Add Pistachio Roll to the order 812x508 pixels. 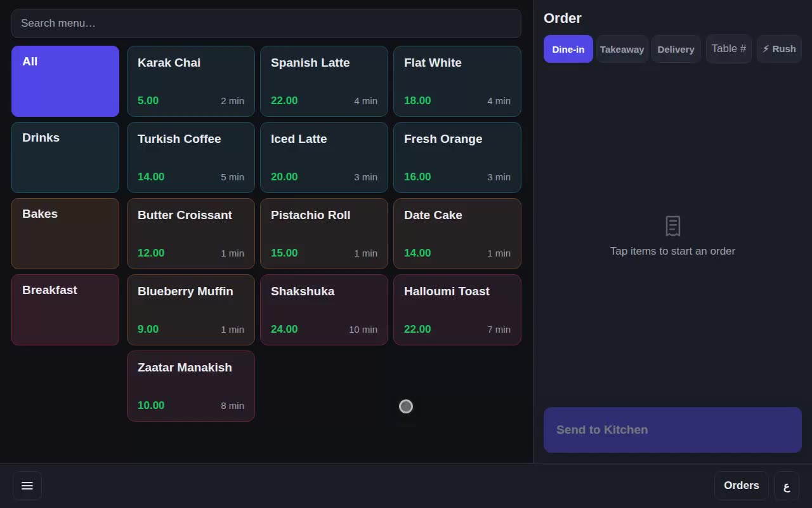[324, 234]
